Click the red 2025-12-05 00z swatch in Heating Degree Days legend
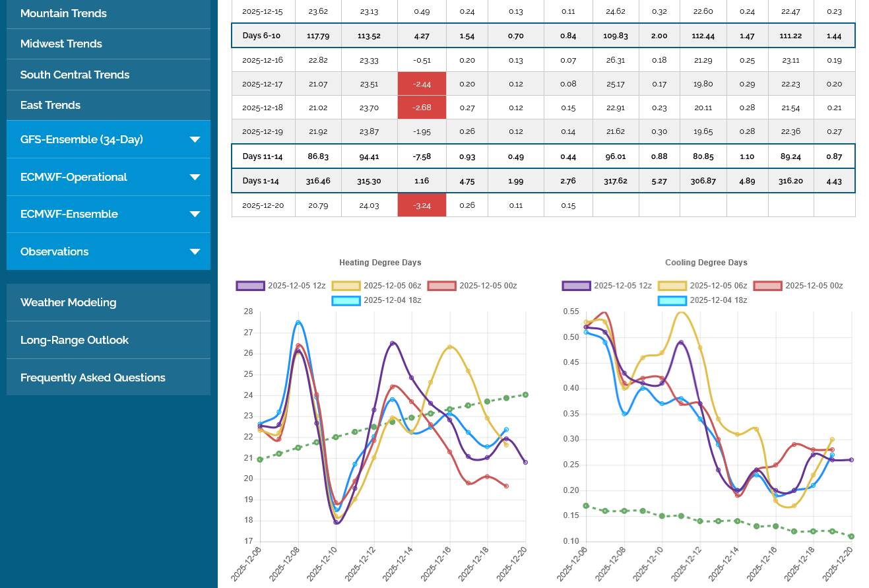The height and width of the screenshot is (588, 869). point(441,286)
